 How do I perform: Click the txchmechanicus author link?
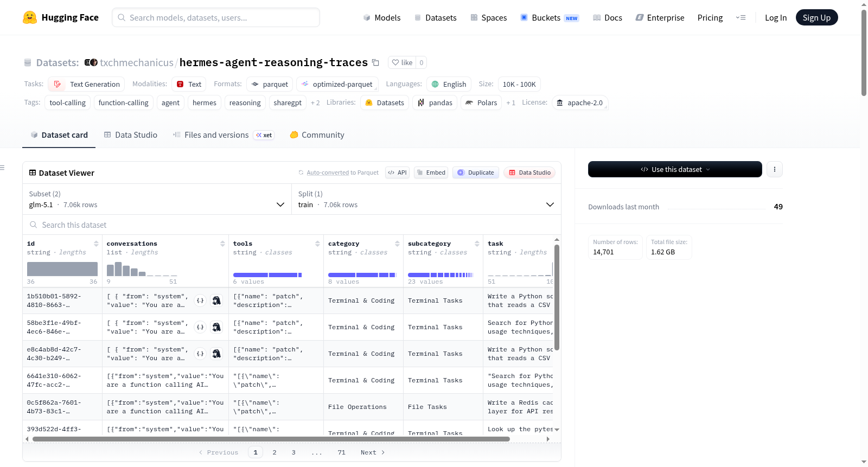[x=137, y=62]
